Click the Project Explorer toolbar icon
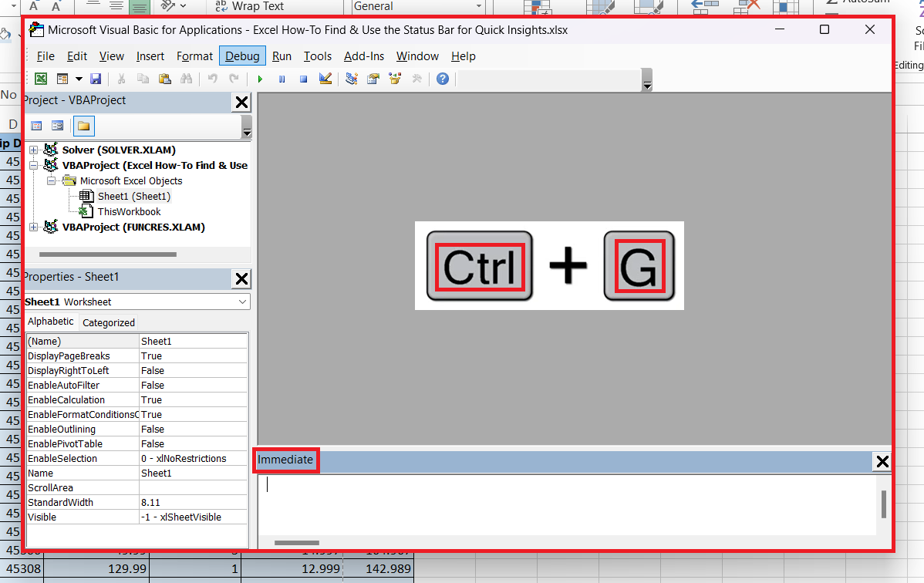The image size is (924, 583). 352,79
